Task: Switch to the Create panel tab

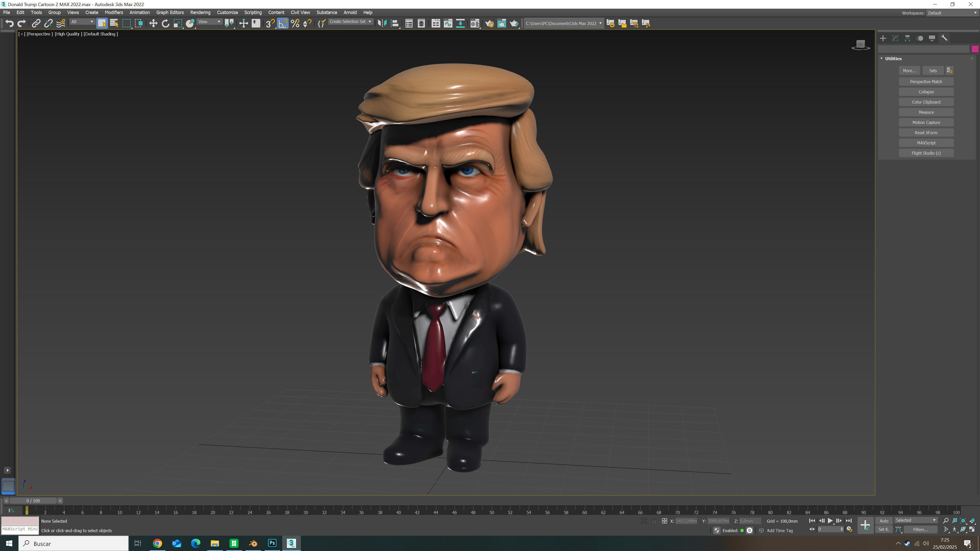Action: pos(883,38)
